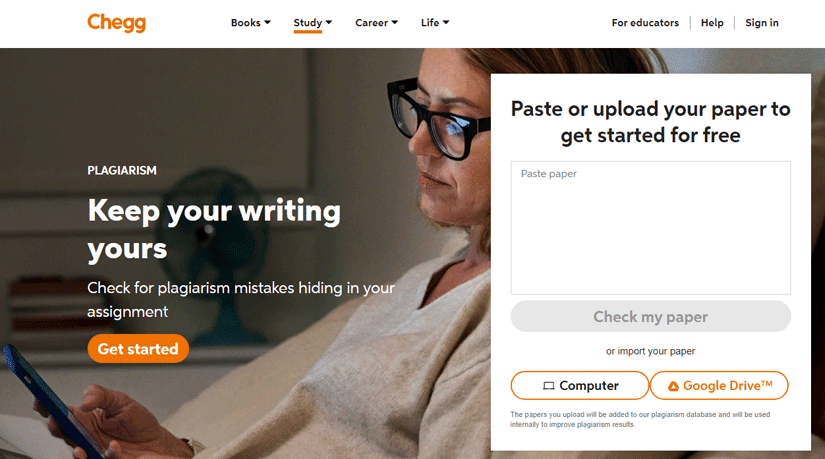Click the Google Drive triangle icon
Screen dimensions: 825x459
pyautogui.click(x=673, y=386)
